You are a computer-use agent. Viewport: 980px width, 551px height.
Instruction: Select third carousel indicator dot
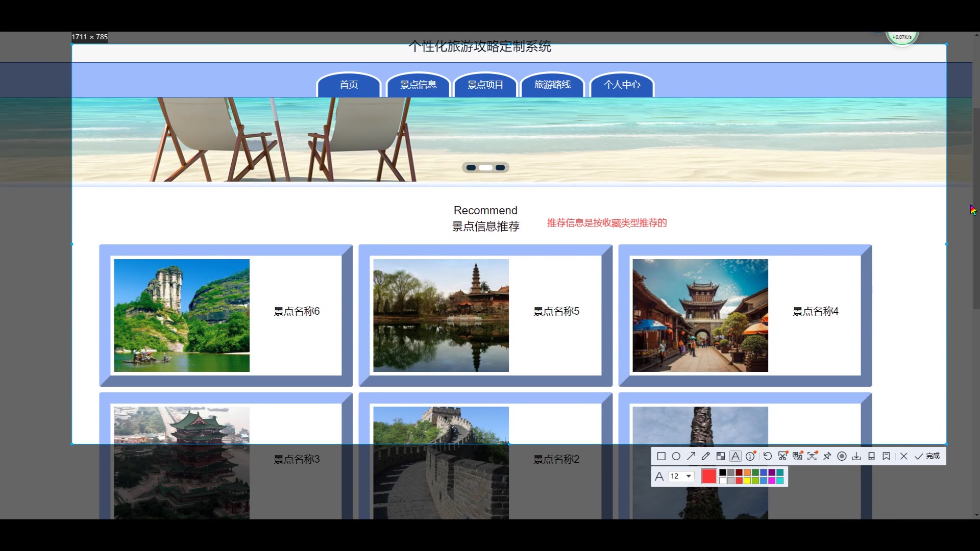(x=500, y=167)
